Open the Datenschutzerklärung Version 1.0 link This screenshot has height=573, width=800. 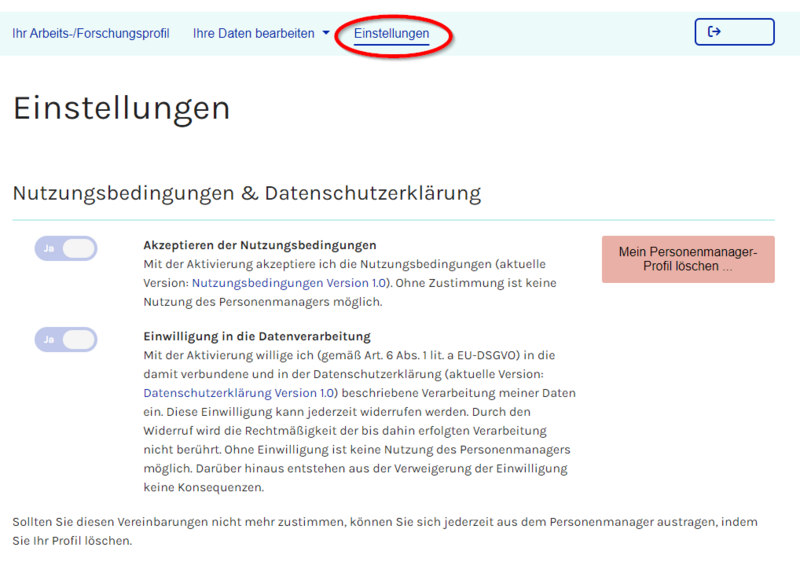point(240,393)
